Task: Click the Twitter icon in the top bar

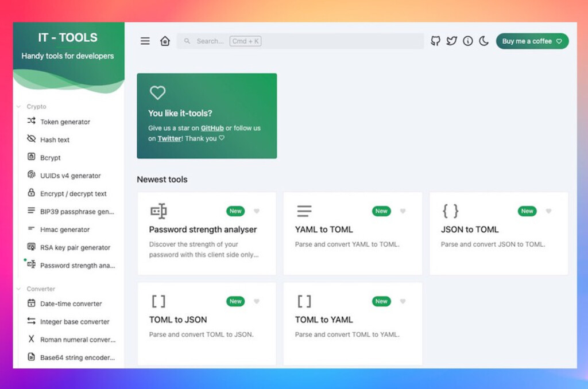Action: 452,41
